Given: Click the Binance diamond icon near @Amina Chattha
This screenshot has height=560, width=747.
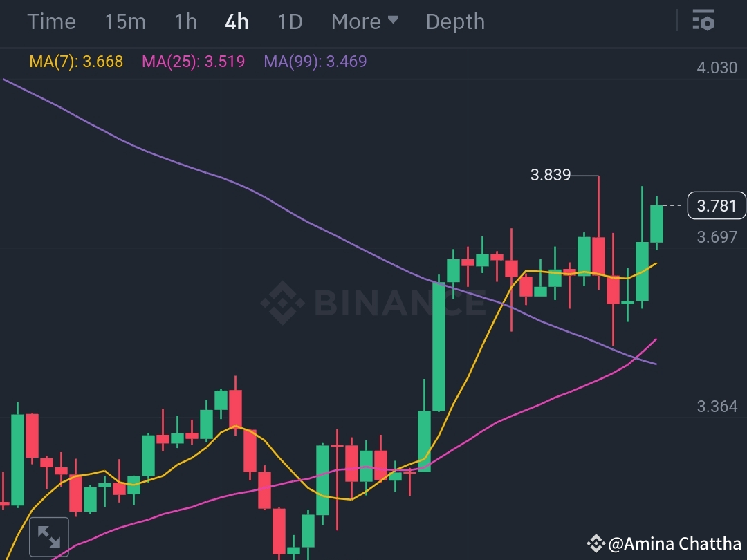Looking at the screenshot, I should click(x=596, y=543).
